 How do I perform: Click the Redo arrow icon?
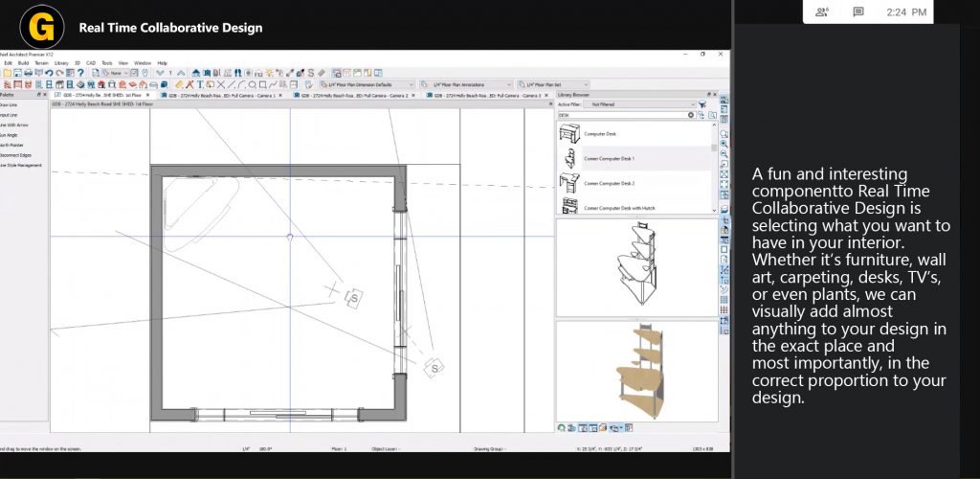click(x=59, y=73)
